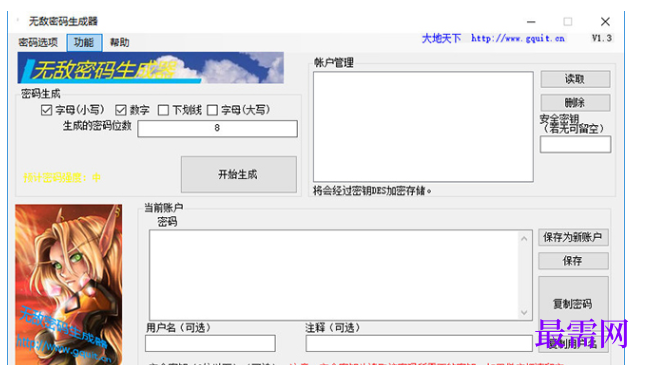Click the 开始生成 button

pos(238,174)
